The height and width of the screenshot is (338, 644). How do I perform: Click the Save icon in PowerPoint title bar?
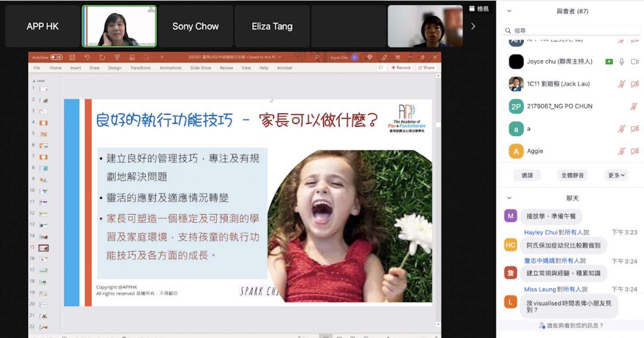72,57
